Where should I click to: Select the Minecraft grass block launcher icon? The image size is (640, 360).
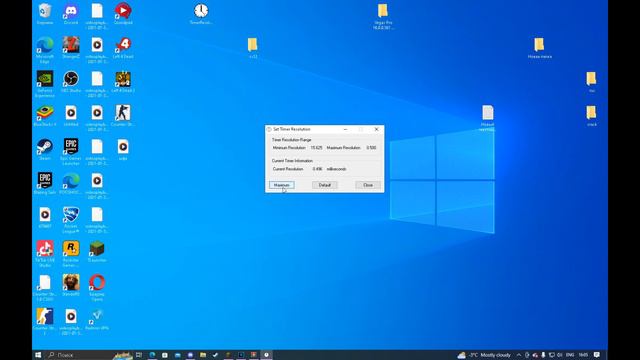pos(97,251)
